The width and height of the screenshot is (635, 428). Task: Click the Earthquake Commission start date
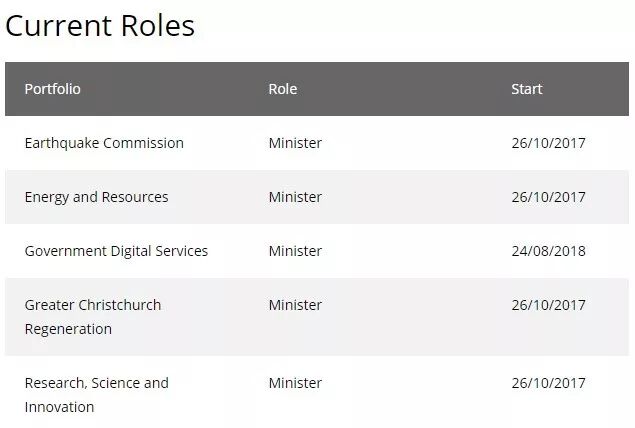548,143
